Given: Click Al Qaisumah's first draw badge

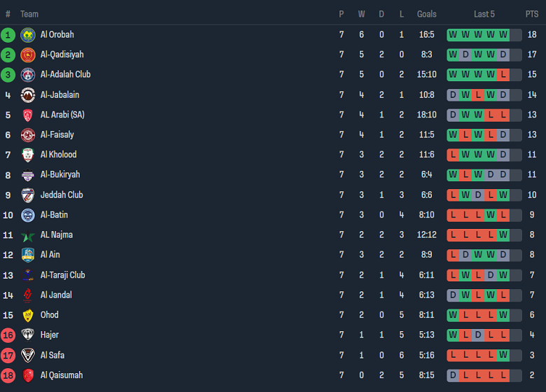Looking at the screenshot, I should (x=453, y=376).
